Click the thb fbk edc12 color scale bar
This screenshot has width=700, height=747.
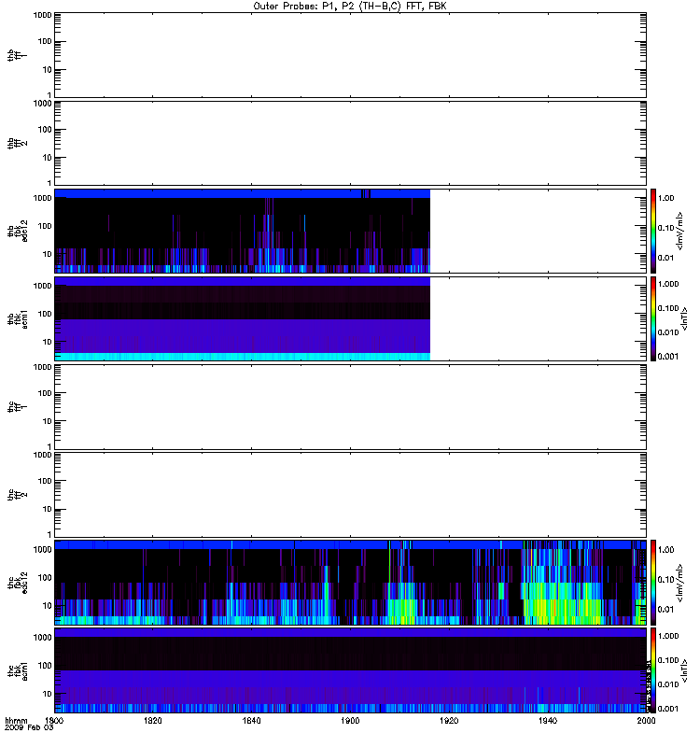click(x=653, y=231)
